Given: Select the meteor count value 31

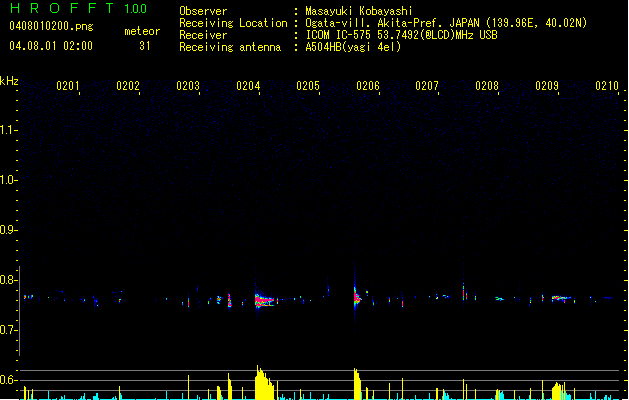Looking at the screenshot, I should (x=145, y=46).
